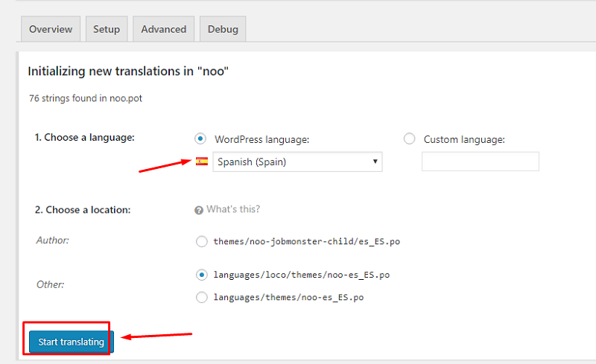Click the Start translating button
This screenshot has width=596, height=364.
pos(71,342)
